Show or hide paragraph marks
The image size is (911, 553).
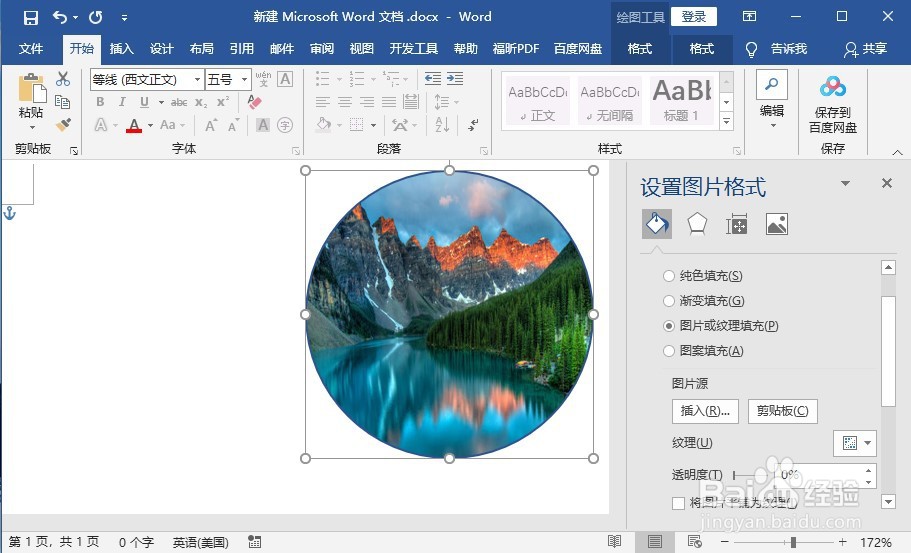pos(474,125)
